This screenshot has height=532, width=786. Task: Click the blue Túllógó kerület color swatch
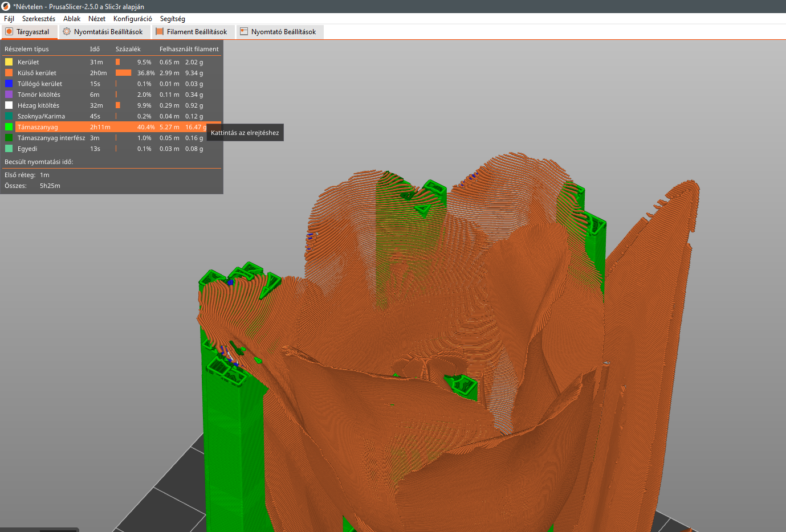pyautogui.click(x=9, y=84)
